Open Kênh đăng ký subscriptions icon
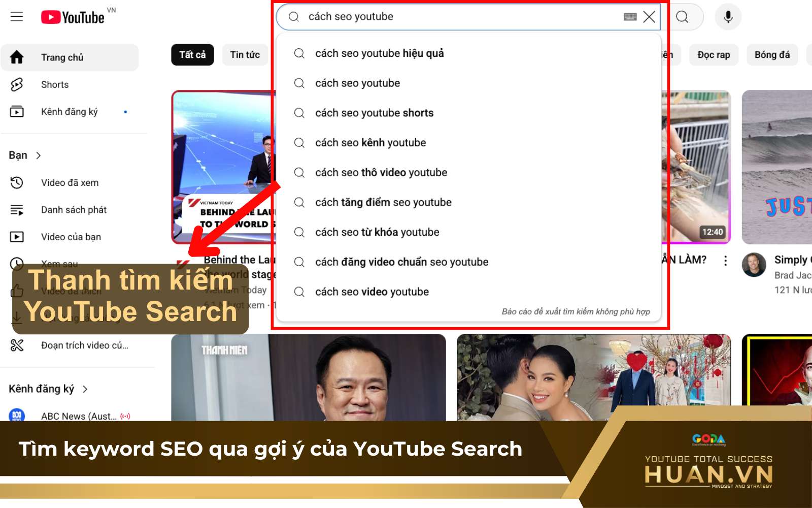 17,112
